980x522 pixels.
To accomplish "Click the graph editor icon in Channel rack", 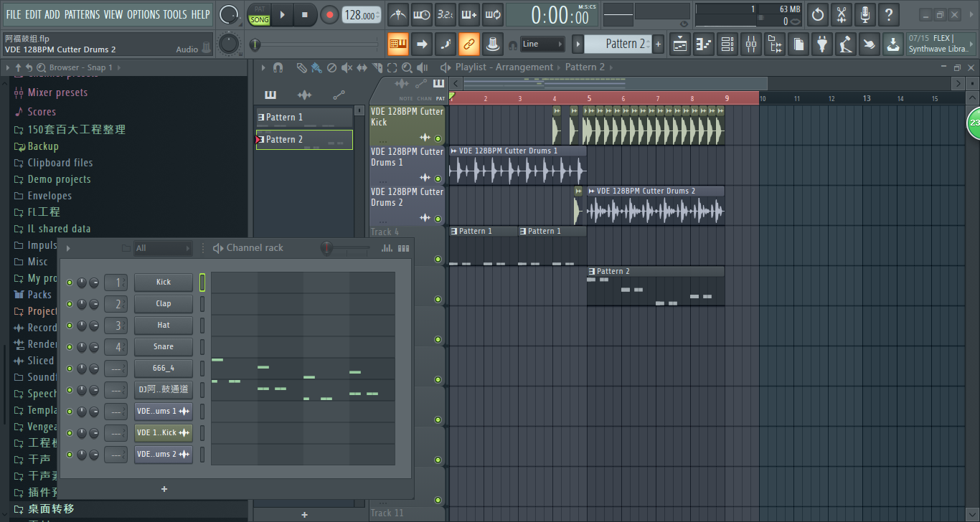I will click(387, 248).
